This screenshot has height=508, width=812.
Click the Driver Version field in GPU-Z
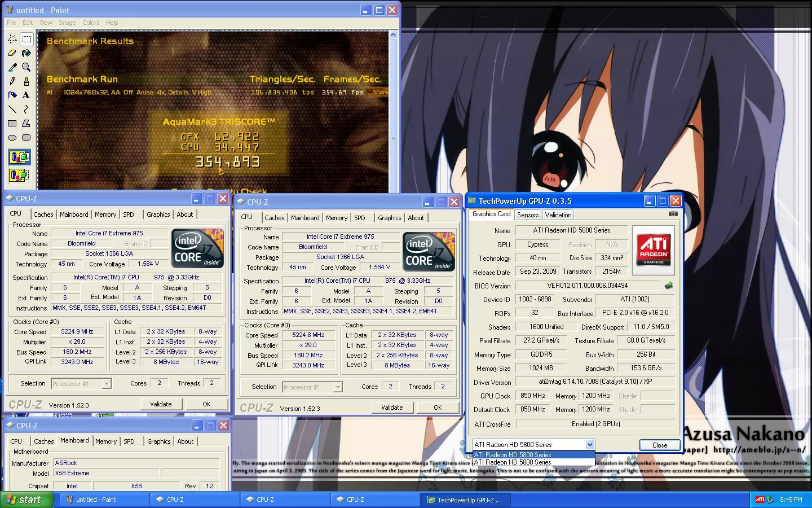click(x=595, y=382)
